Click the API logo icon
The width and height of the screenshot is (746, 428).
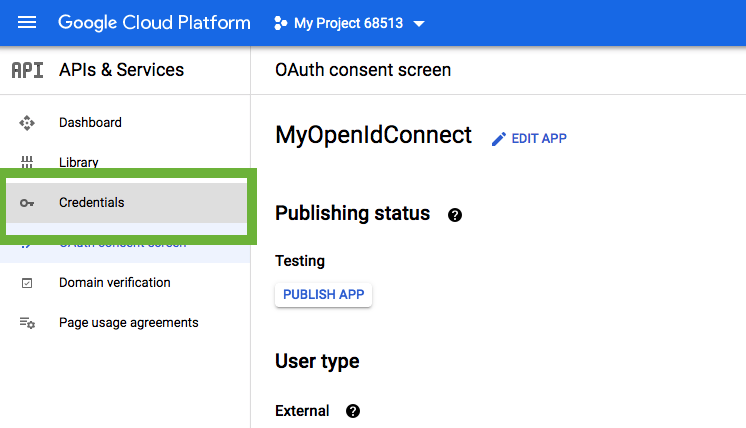[27, 70]
